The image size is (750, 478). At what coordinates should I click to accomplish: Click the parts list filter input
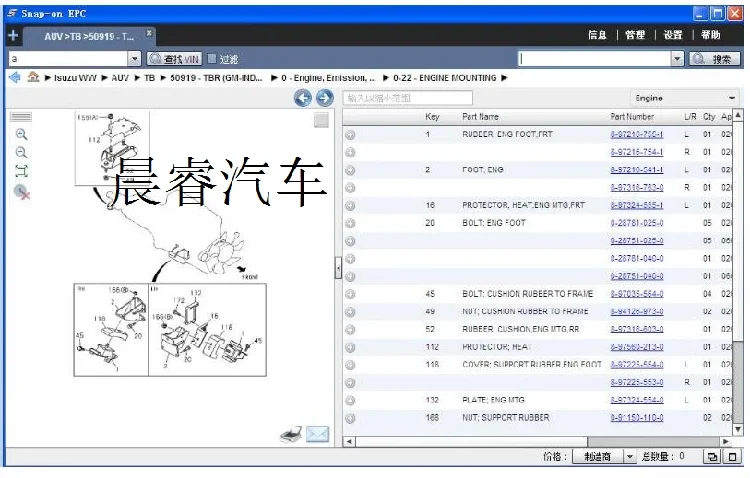point(408,98)
